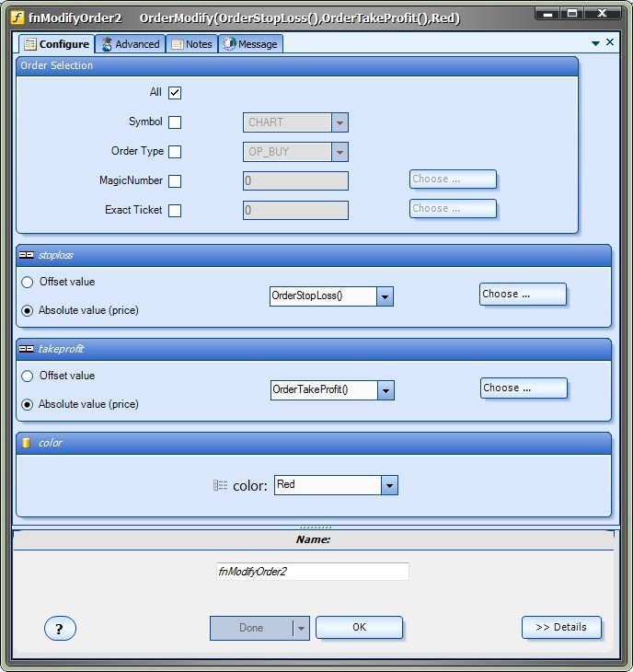Screen dimensions: 633x672
Task: Expand the Red color dropdown
Action: (x=389, y=485)
